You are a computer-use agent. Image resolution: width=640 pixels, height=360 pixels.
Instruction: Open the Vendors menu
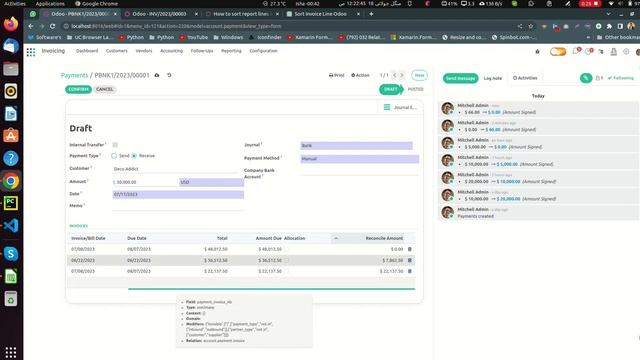tap(144, 51)
